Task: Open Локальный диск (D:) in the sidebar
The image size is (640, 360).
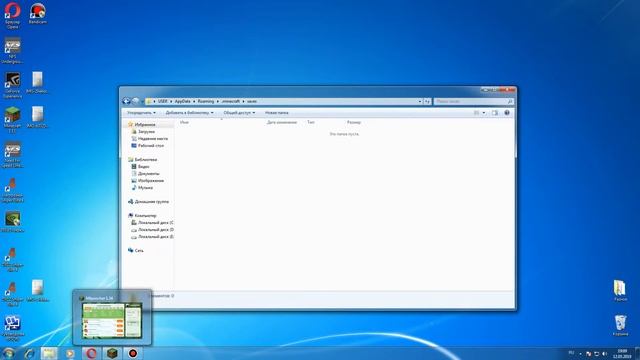Action: (152, 229)
